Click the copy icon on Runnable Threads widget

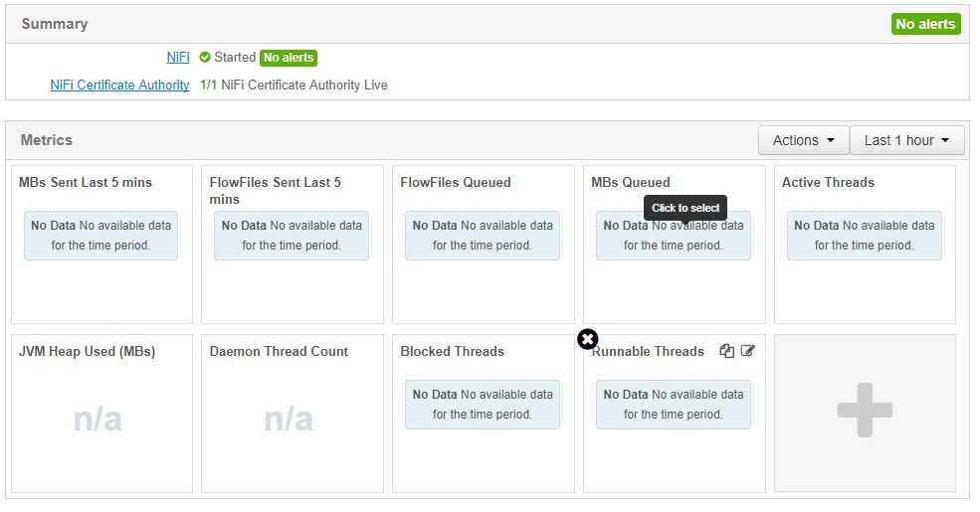pos(726,351)
